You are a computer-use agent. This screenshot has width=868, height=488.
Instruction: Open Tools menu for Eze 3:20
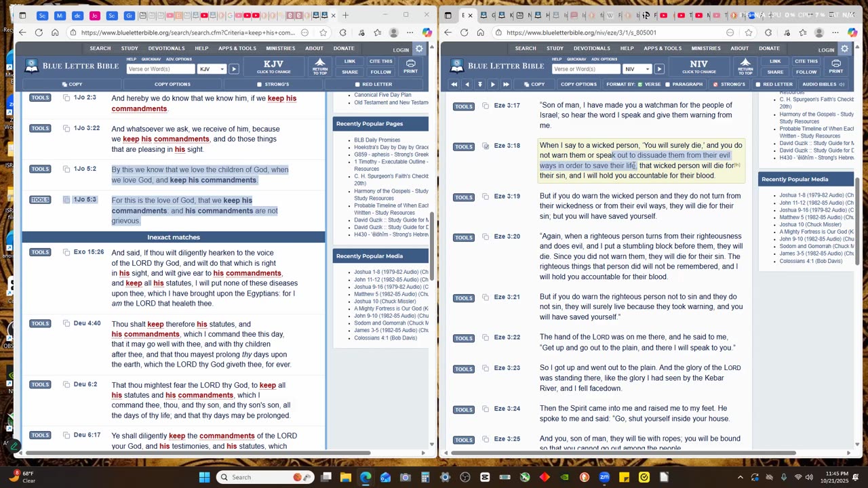coord(464,237)
